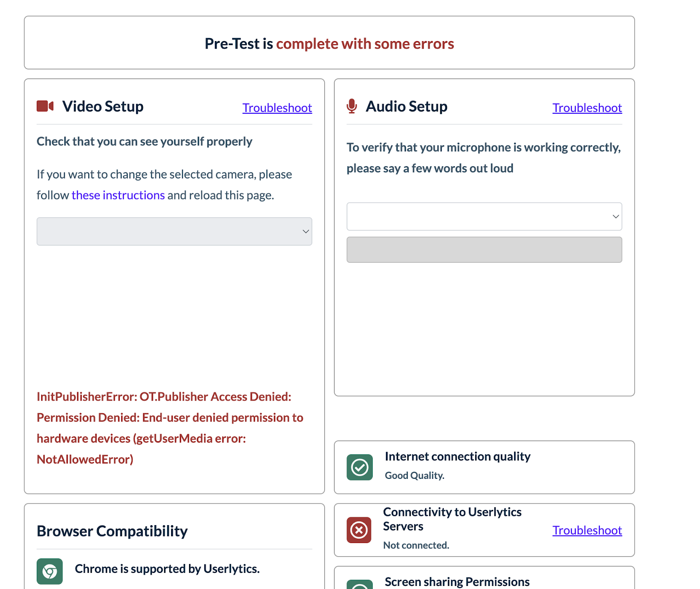The width and height of the screenshot is (700, 589).
Task: Click the microphone level indicator bar
Action: coord(484,250)
